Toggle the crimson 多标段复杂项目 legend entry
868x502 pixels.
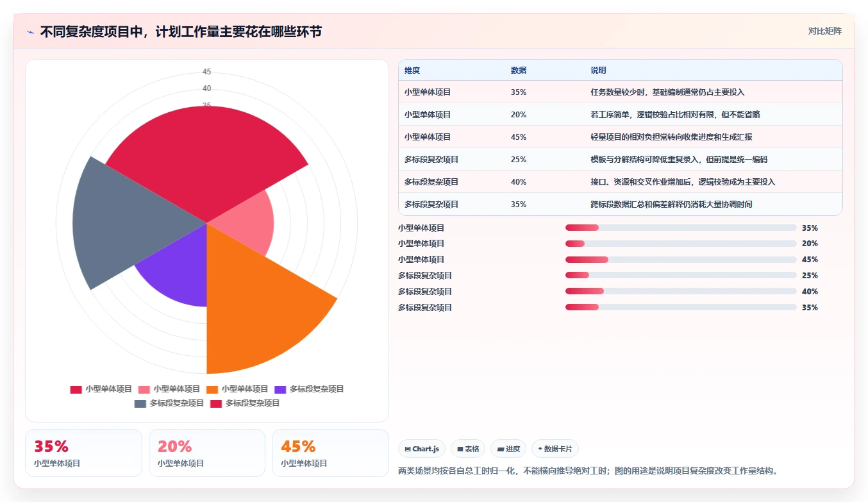(245, 403)
